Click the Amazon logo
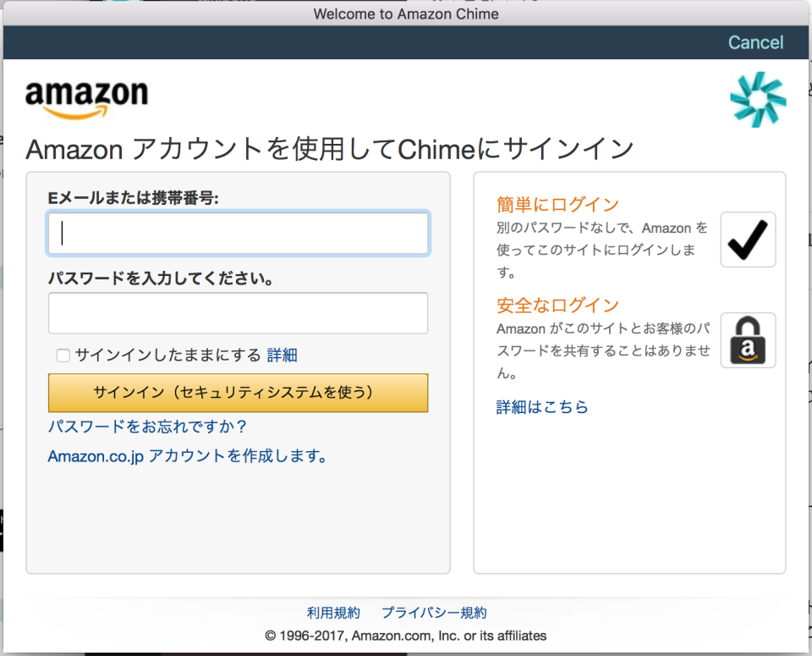Image resolution: width=812 pixels, height=656 pixels. 85,96
